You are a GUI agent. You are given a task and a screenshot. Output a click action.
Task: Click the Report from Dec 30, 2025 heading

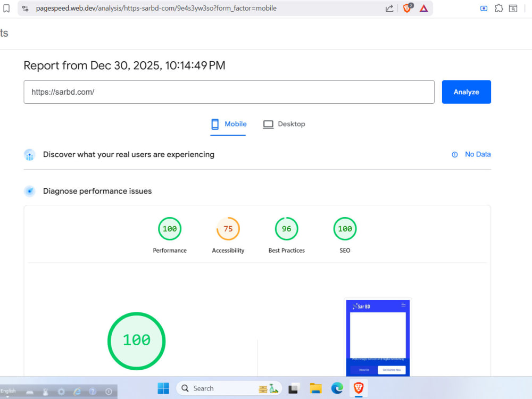coord(124,65)
